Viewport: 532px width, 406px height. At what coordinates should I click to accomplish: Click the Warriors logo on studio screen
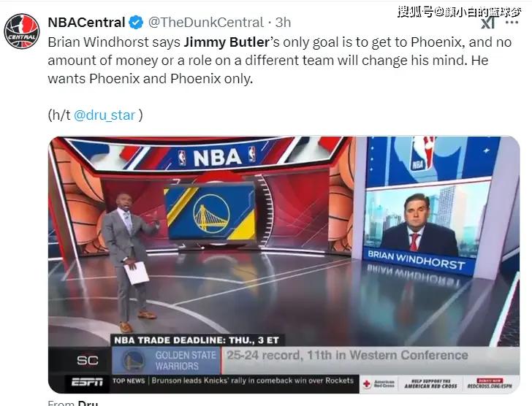point(210,214)
